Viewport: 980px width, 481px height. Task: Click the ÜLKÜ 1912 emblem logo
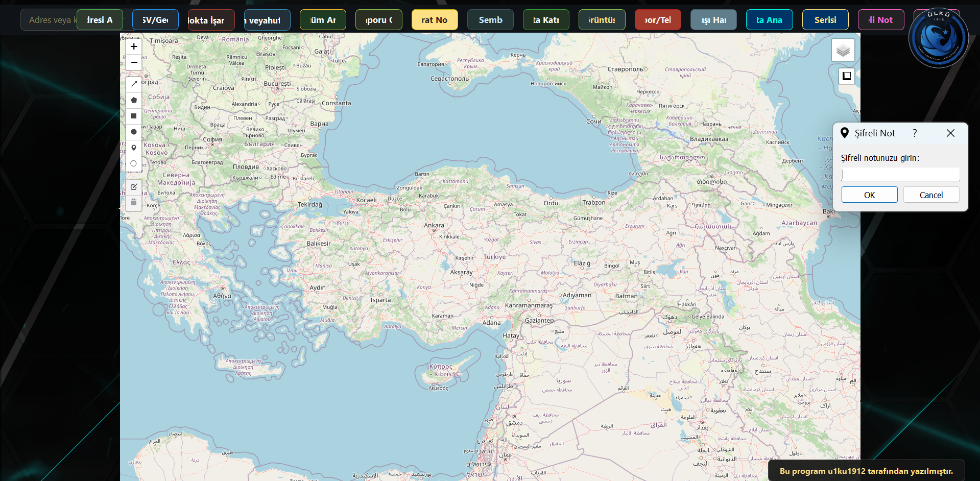click(939, 38)
